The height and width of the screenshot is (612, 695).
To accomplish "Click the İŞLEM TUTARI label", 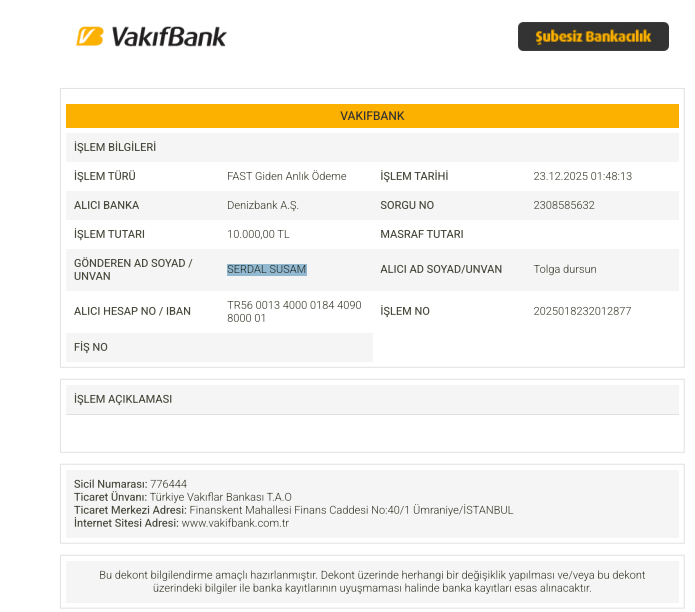I will (x=109, y=234).
